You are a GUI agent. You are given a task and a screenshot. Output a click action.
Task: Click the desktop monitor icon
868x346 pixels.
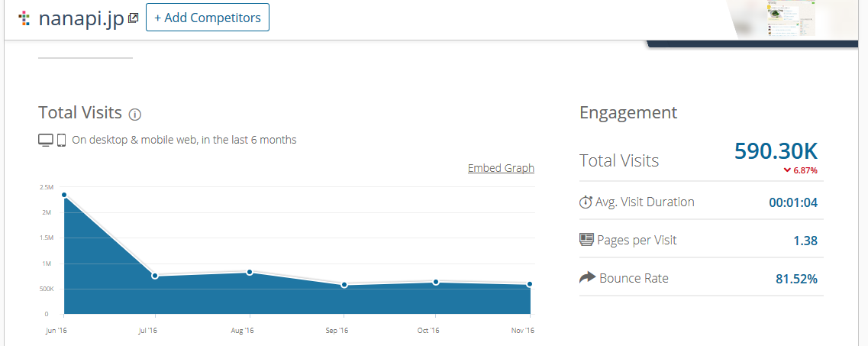pos(46,140)
